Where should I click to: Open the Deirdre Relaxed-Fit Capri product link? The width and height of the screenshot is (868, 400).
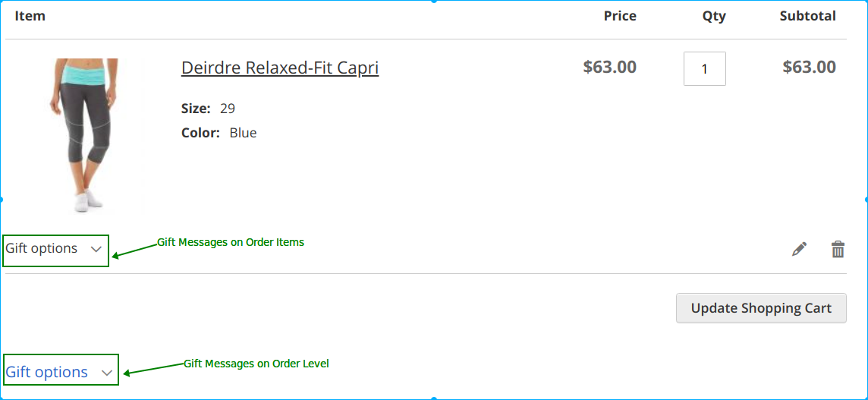280,68
